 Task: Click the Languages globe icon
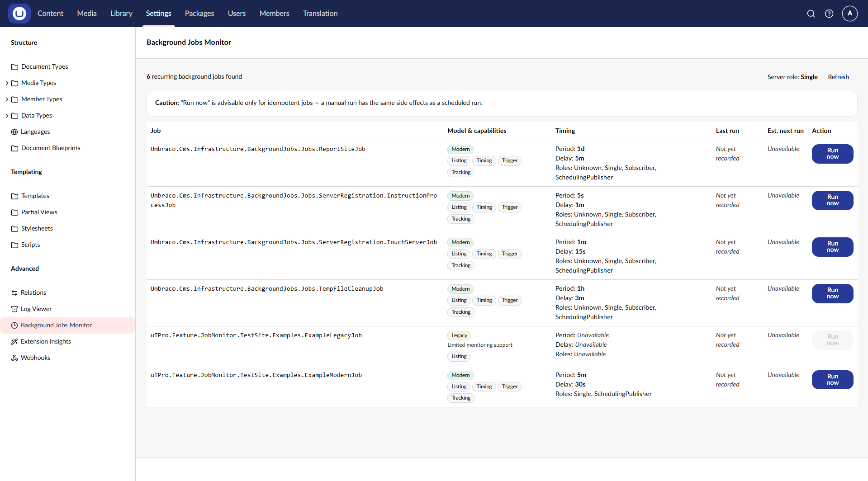coord(14,132)
